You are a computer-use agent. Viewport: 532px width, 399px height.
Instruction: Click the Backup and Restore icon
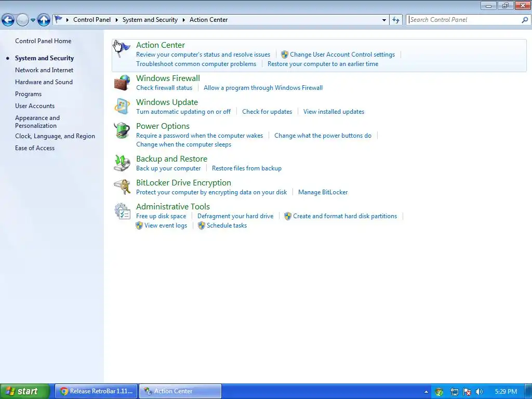[122, 163]
